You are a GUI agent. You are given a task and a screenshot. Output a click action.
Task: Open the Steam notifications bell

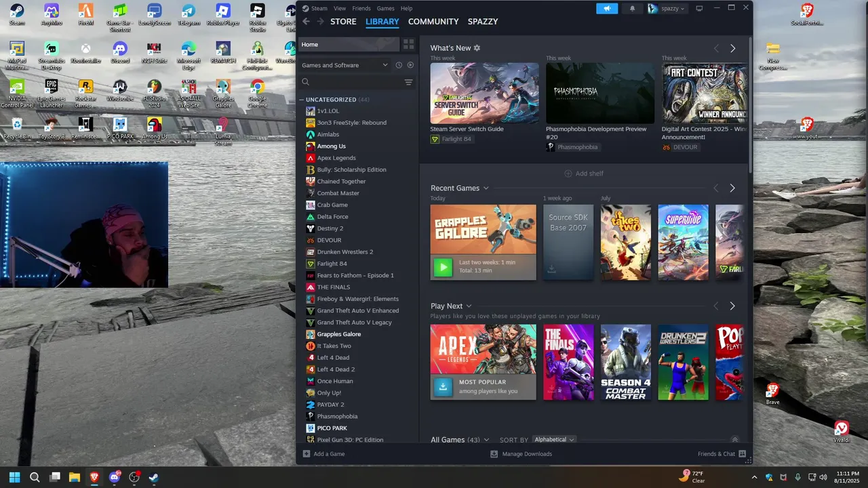(x=633, y=8)
